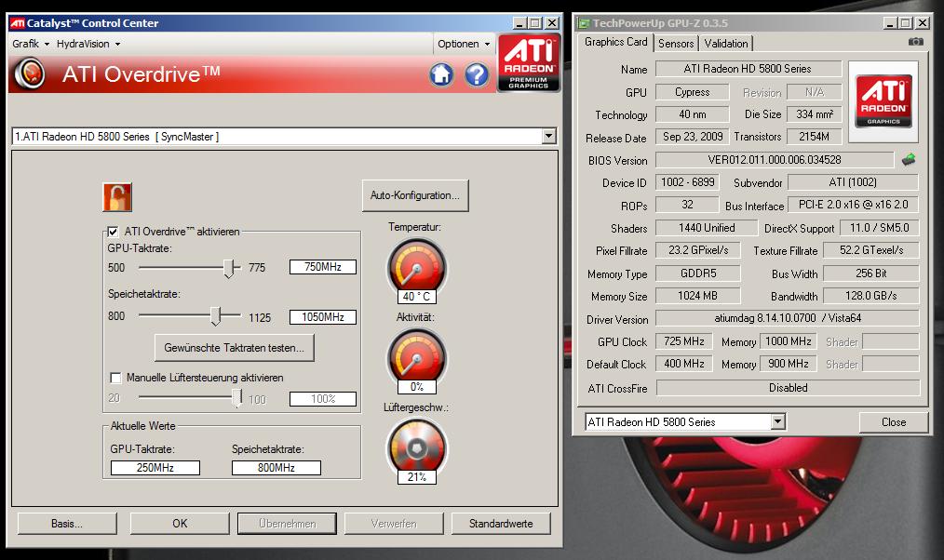Open the Grafik menu
Viewport: 944px width, 560px height.
(x=31, y=44)
